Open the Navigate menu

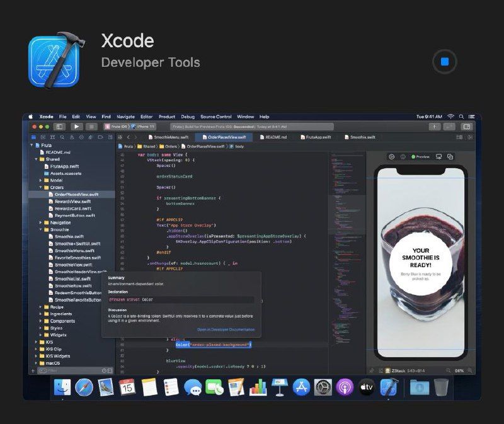pos(125,117)
